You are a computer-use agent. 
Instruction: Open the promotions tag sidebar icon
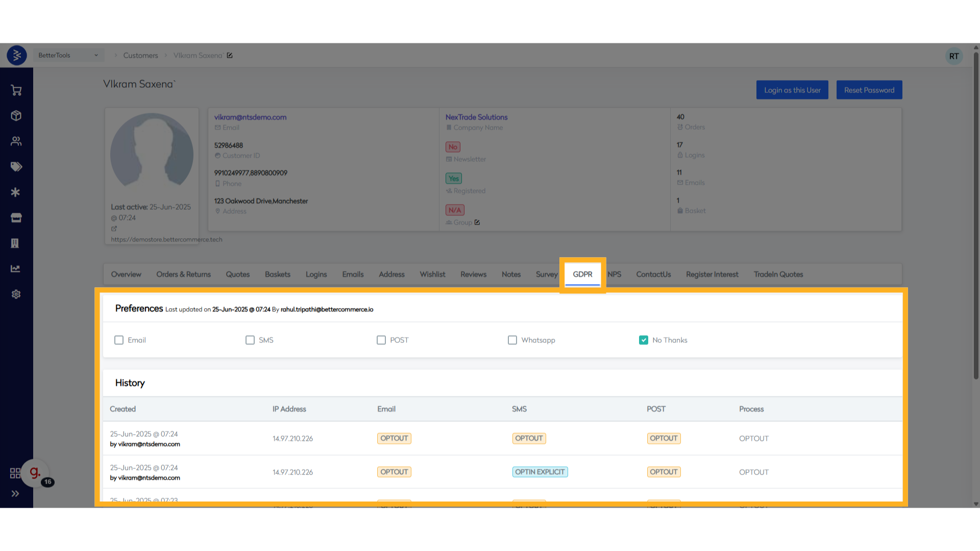[x=16, y=167]
